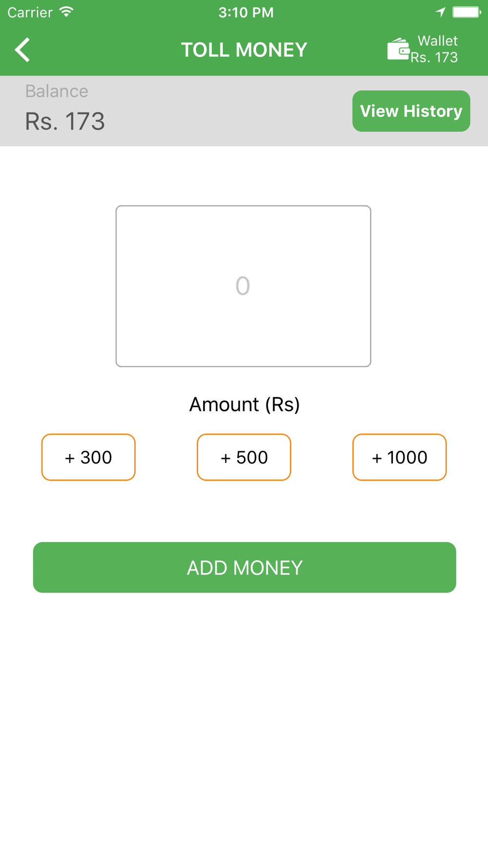
Task: Pick the + 1000 quick amount
Action: click(x=399, y=457)
